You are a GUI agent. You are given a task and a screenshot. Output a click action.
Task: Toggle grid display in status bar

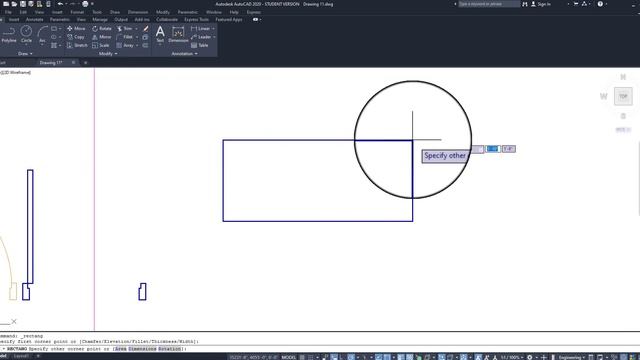[302, 357]
